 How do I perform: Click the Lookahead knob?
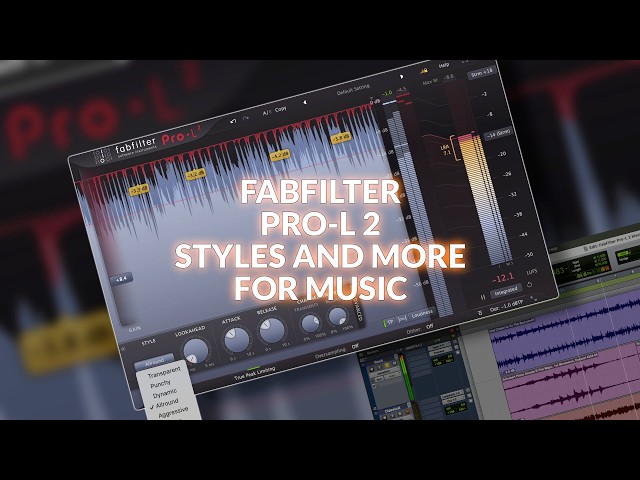tap(195, 351)
